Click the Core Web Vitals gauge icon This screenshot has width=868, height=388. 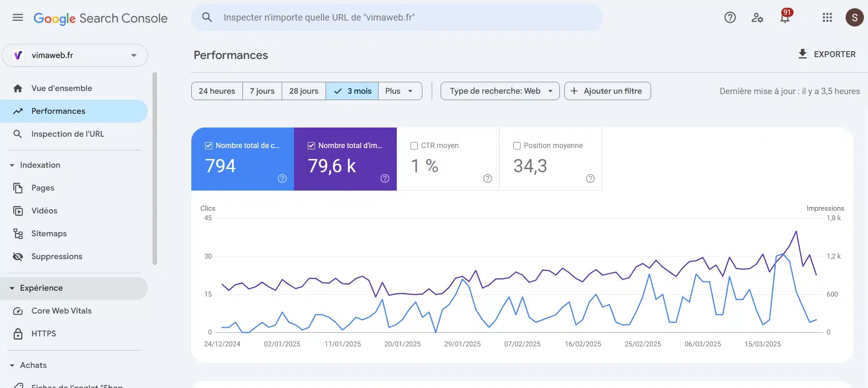18,311
